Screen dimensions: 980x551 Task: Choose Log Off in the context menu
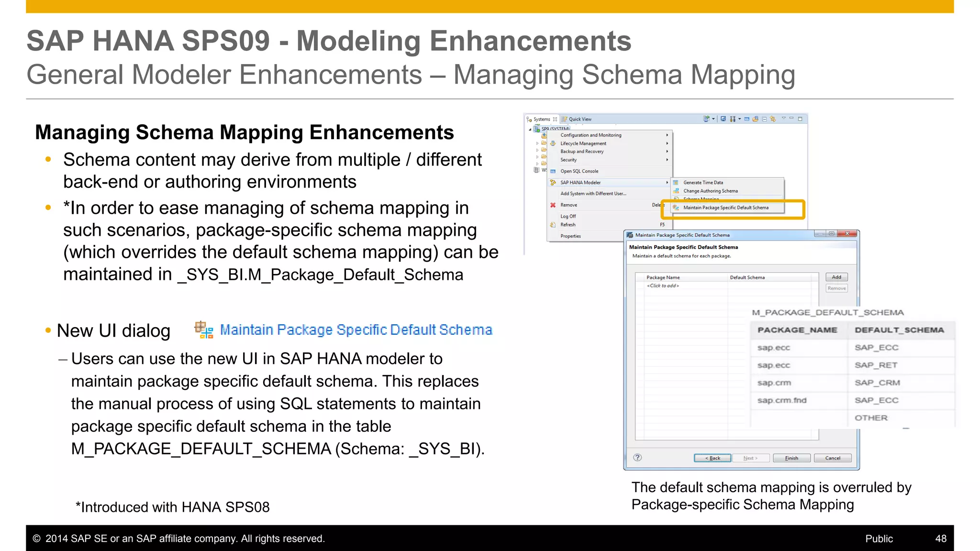click(x=610, y=216)
